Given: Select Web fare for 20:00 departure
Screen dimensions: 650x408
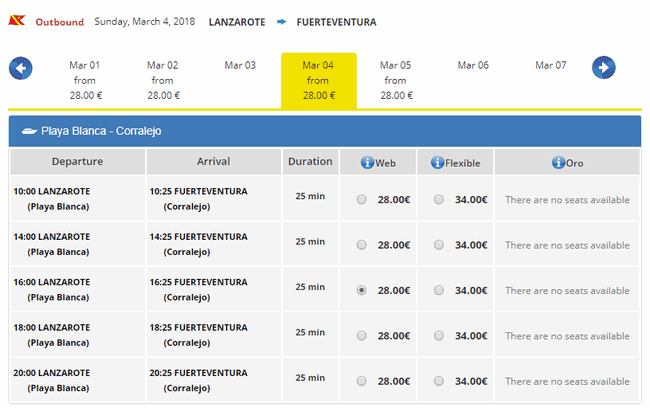Looking at the screenshot, I should click(361, 381).
